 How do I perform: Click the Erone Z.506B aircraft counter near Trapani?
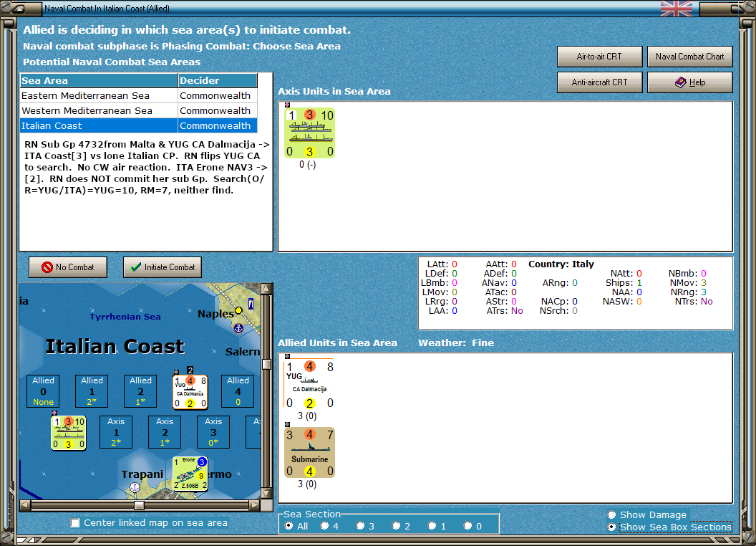click(190, 474)
